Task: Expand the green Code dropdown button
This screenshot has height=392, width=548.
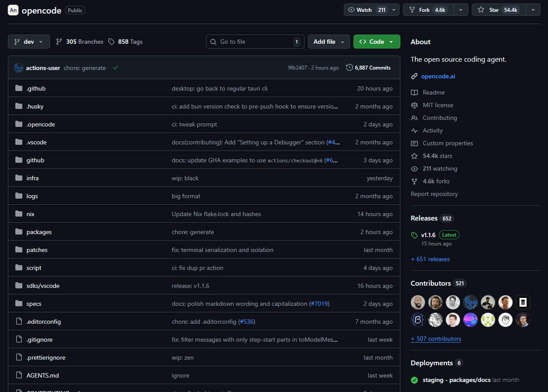Action: tap(377, 42)
